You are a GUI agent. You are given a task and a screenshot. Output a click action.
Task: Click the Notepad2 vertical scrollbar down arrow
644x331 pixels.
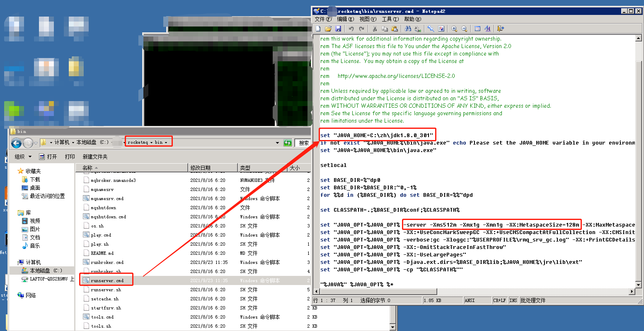click(639, 285)
